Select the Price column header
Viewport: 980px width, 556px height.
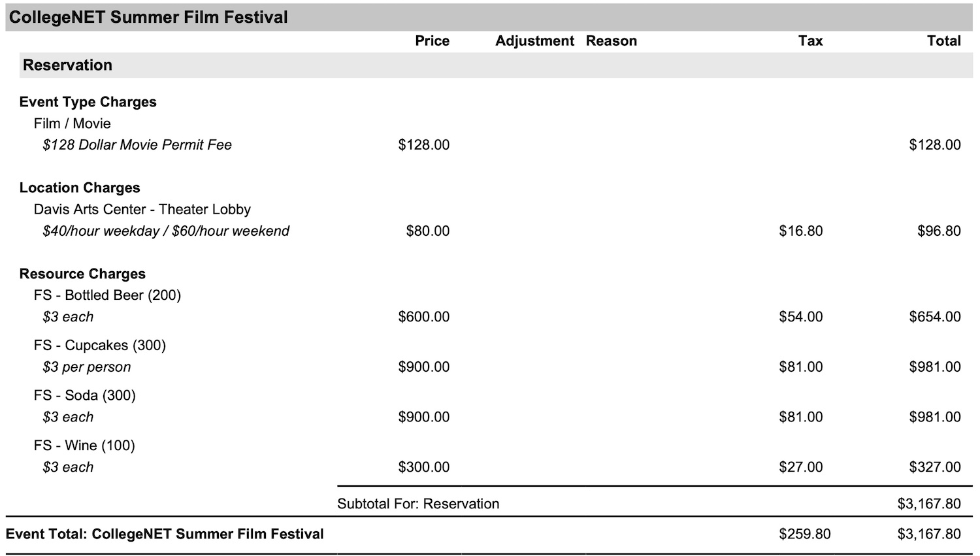coord(432,41)
